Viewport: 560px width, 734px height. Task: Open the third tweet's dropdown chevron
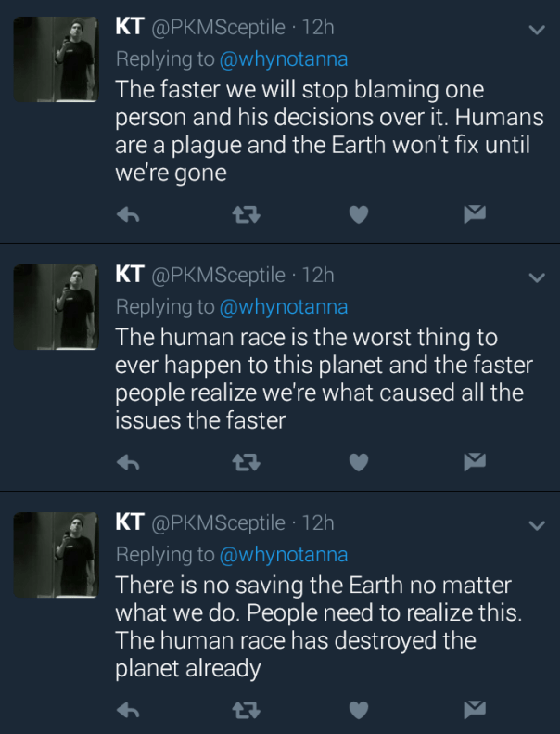click(x=536, y=525)
